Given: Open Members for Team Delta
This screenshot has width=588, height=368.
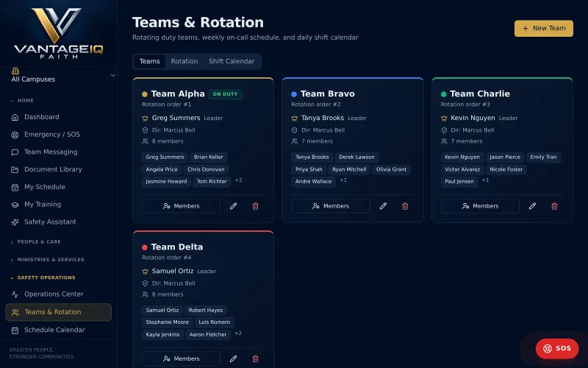Looking at the screenshot, I should 181,359.
